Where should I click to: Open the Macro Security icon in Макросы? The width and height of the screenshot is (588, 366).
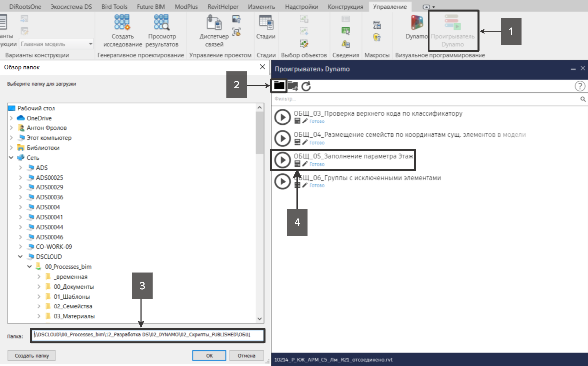pyautogui.click(x=377, y=37)
